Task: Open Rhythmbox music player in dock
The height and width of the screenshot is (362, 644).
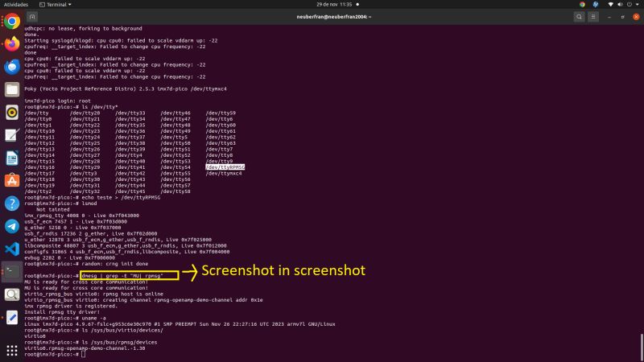Action: [x=12, y=112]
